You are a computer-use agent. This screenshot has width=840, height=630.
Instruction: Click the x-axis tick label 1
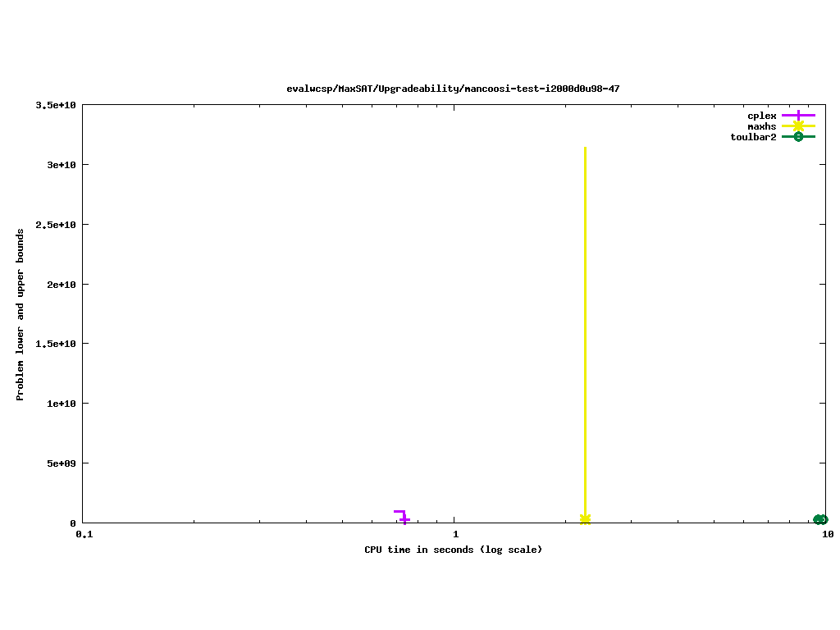454,534
